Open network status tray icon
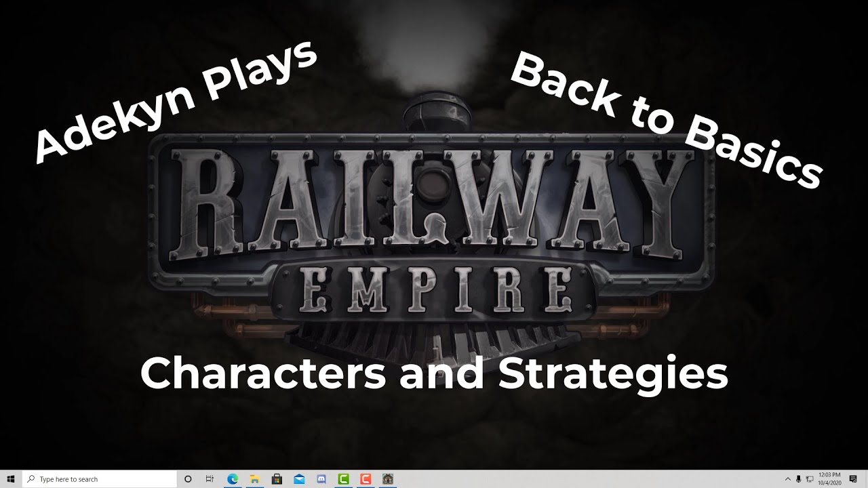The width and height of the screenshot is (868, 488). pyautogui.click(x=810, y=479)
